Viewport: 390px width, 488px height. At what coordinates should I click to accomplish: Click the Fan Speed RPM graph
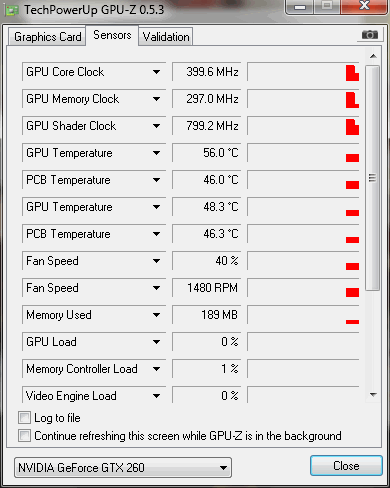[x=303, y=288]
